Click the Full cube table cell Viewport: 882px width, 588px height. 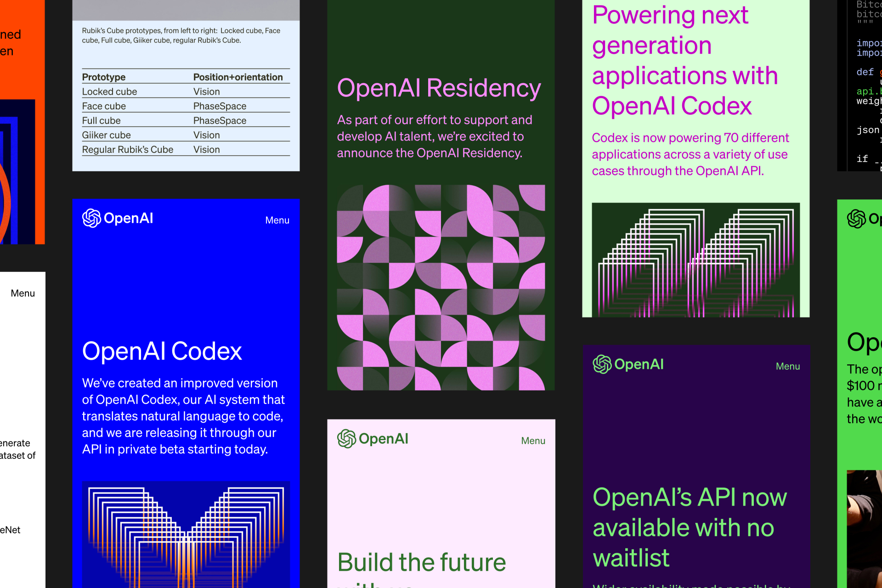[x=101, y=120]
